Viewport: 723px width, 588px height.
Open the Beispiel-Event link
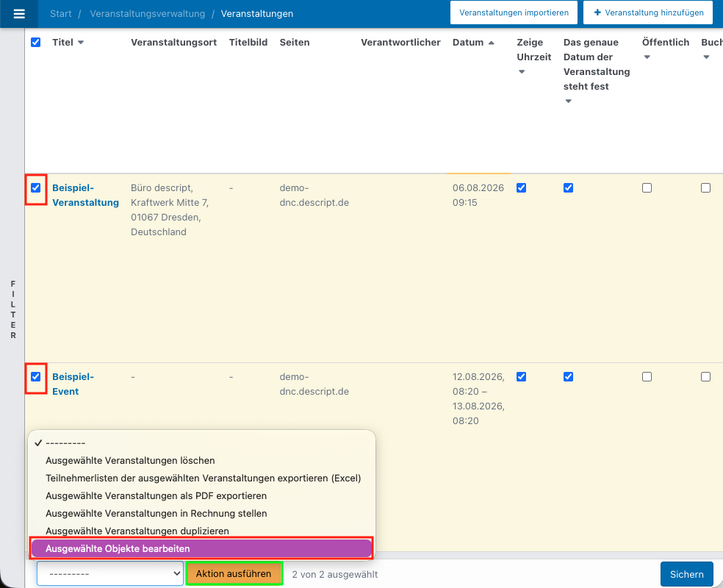(x=73, y=384)
